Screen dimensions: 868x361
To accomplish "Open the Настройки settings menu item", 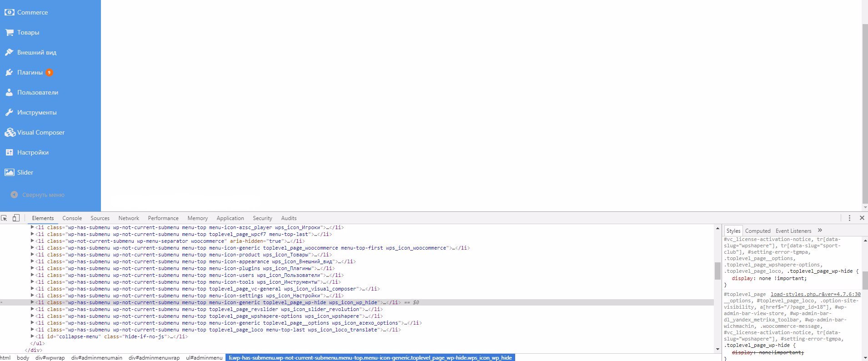I will point(33,152).
